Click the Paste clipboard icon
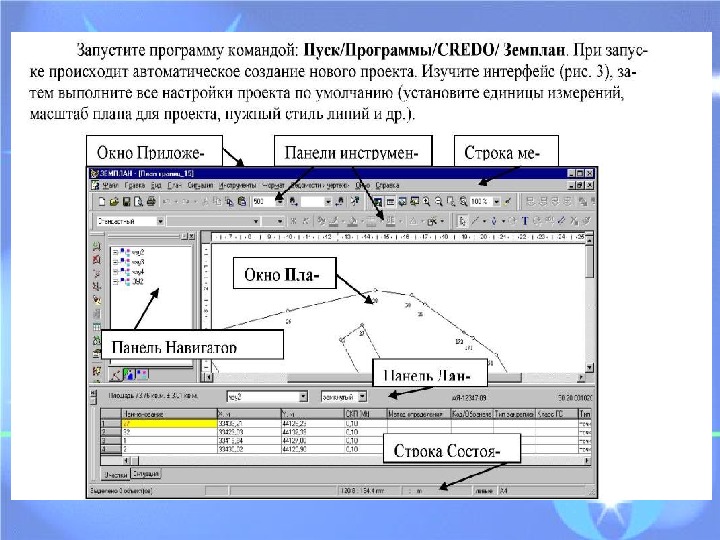This screenshot has height=540, width=720. click(x=242, y=201)
